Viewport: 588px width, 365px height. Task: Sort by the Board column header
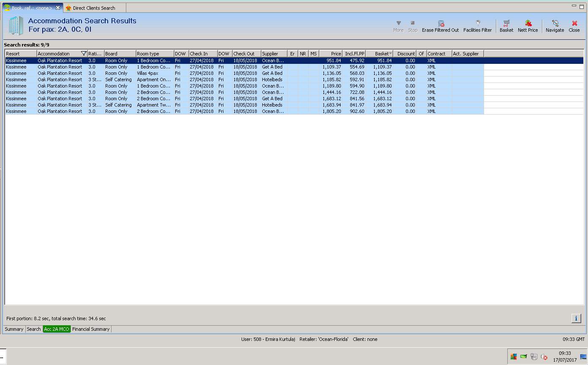click(x=120, y=54)
